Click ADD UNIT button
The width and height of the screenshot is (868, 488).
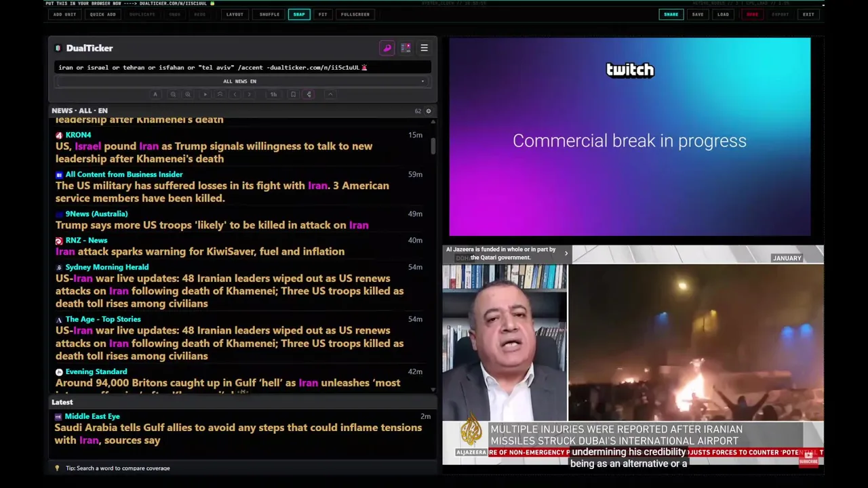64,14
